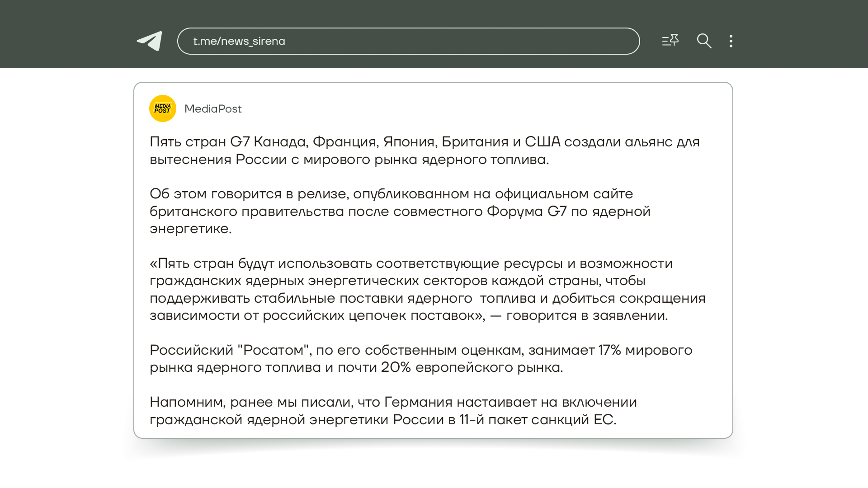Click the quoted statement starting with «Пять стран
The height and width of the screenshot is (488, 868).
pyautogui.click(x=427, y=289)
